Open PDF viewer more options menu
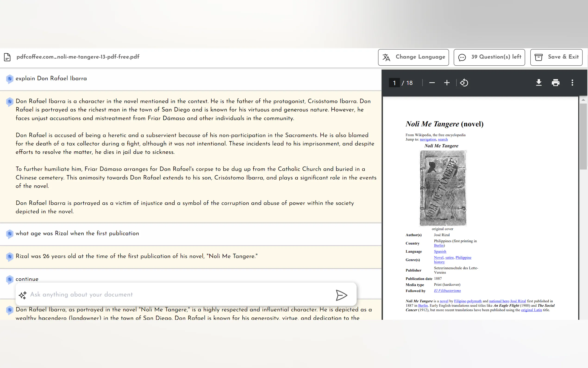Viewport: 588px width, 368px height. coord(572,83)
